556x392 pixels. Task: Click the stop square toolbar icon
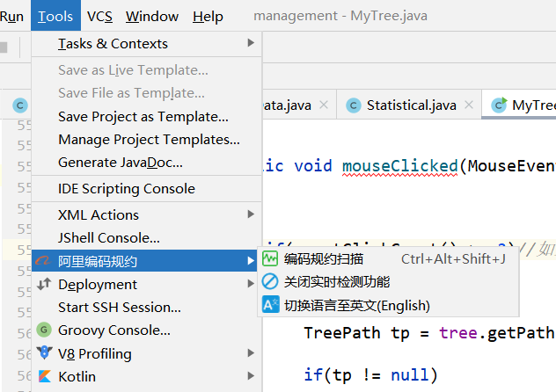pyautogui.click(x=4, y=47)
